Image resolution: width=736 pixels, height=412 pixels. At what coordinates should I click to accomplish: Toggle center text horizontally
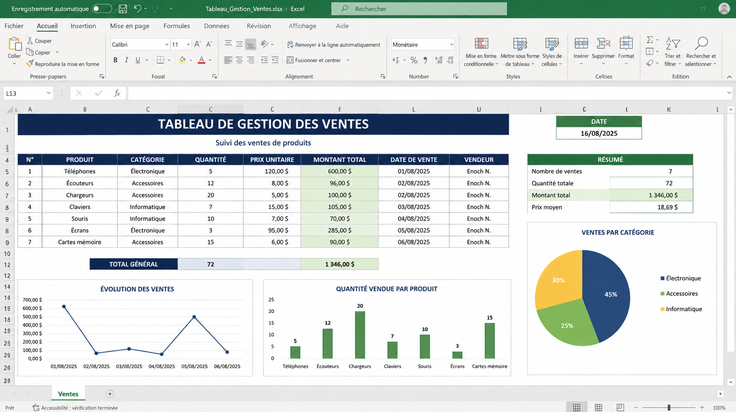[x=239, y=60]
